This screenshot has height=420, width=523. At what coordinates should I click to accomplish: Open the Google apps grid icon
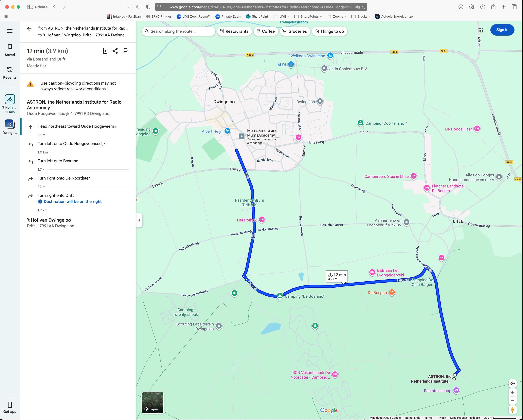tap(480, 30)
